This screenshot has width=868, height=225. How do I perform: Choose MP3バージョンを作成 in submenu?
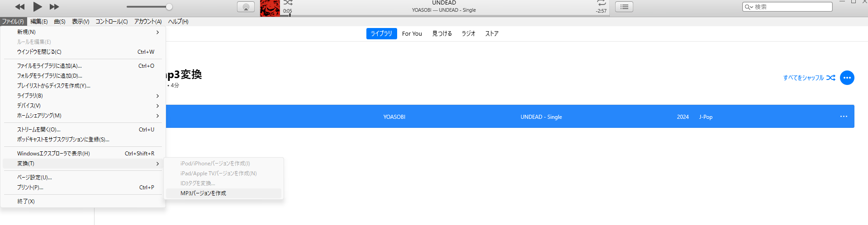224,193
